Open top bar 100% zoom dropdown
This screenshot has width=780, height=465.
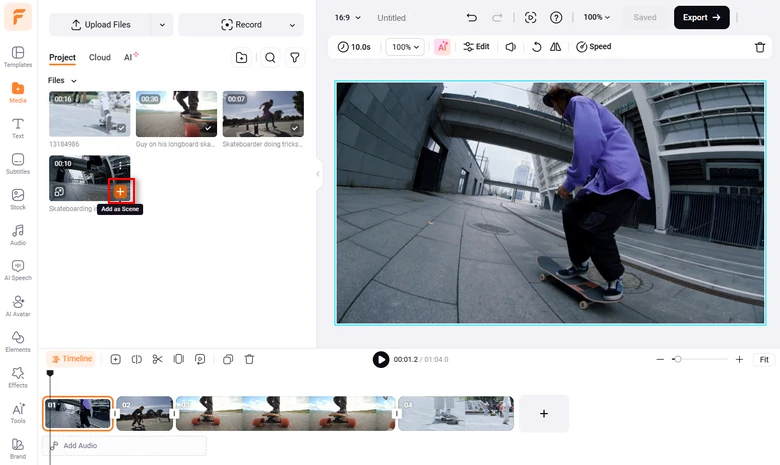click(x=596, y=17)
